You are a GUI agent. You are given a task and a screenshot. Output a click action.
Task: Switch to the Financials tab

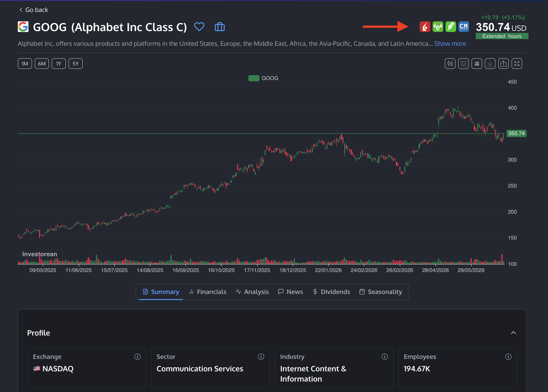point(208,292)
